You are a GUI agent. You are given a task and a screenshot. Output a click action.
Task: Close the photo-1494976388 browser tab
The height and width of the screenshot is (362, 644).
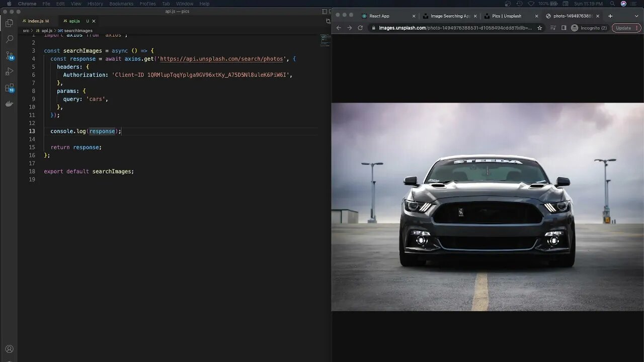point(598,16)
